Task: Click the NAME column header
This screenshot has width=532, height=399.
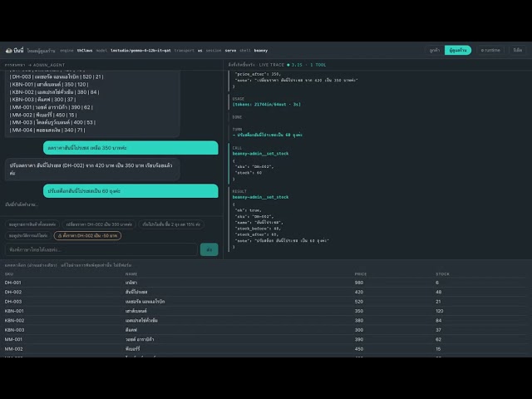Action: pos(131,274)
